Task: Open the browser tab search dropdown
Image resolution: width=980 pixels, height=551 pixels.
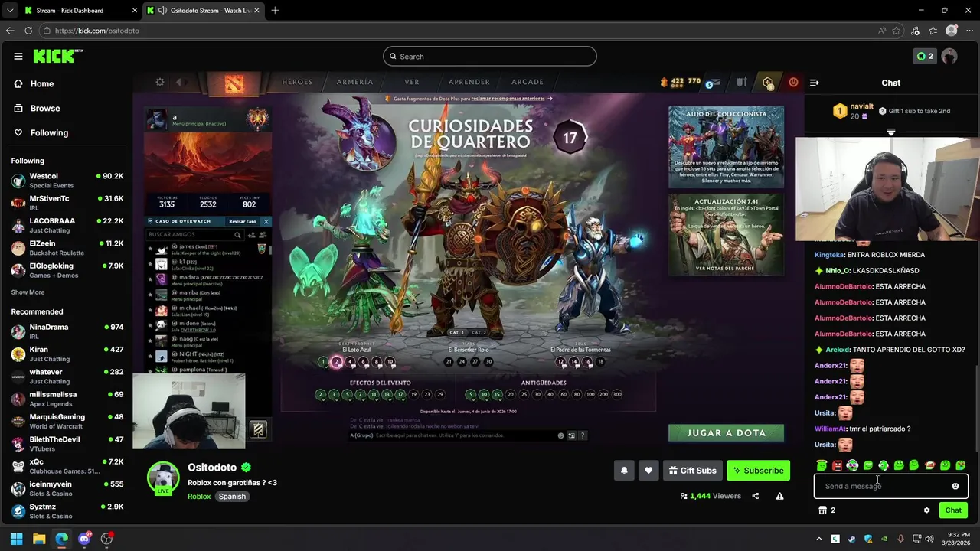Action: [9, 11]
